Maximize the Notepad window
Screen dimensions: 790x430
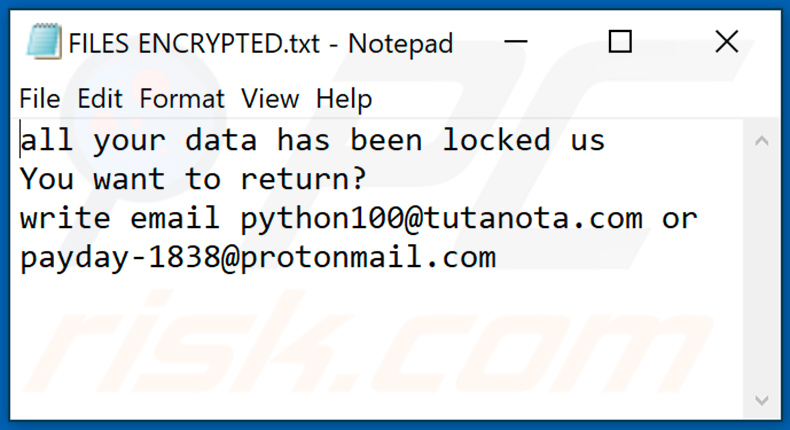[x=621, y=42]
